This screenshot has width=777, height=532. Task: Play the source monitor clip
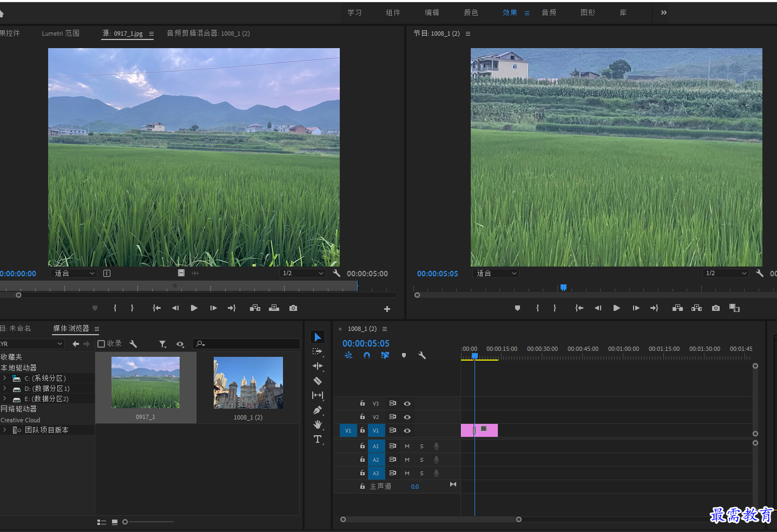tap(194, 308)
